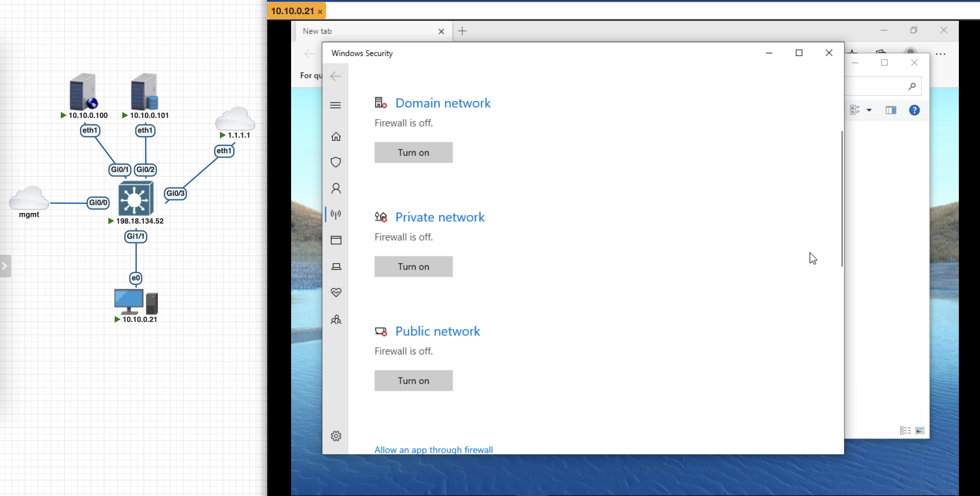This screenshot has width=980, height=496.
Task: Turn on Private network firewall
Action: pyautogui.click(x=413, y=266)
